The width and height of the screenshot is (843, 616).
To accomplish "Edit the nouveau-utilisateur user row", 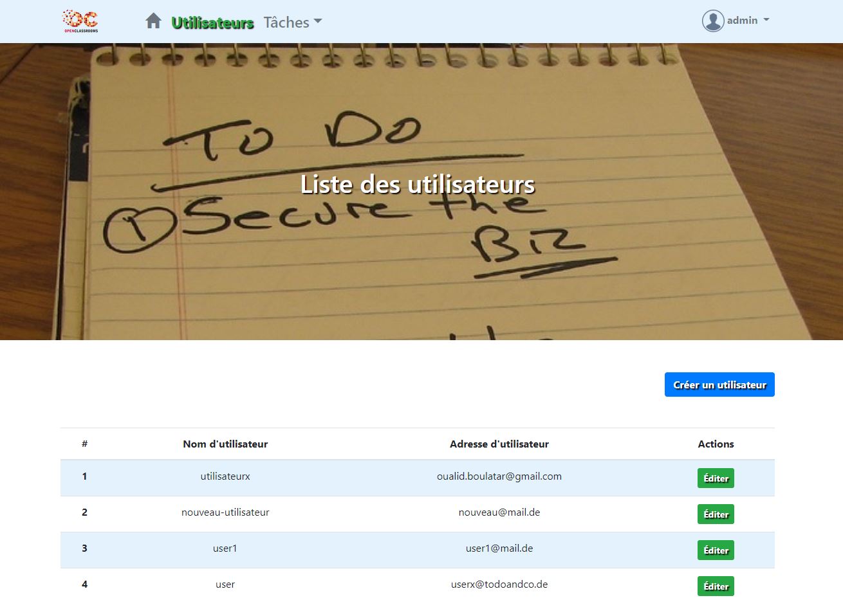I will point(716,514).
